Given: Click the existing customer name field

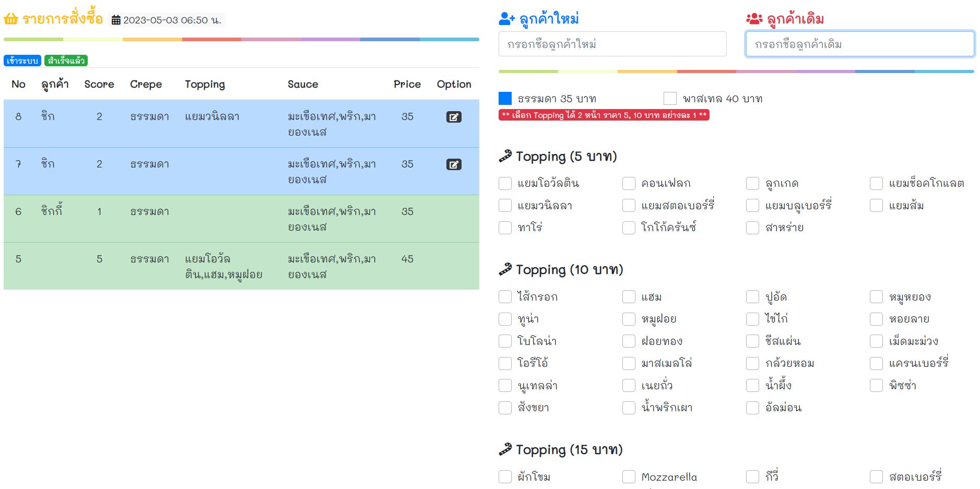Looking at the screenshot, I should point(859,44).
